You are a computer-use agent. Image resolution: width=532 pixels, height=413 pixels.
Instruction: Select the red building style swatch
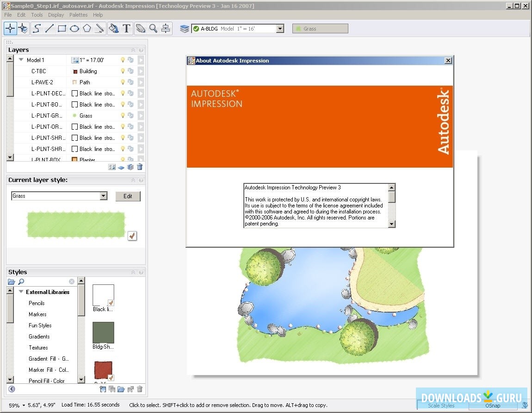103,370
